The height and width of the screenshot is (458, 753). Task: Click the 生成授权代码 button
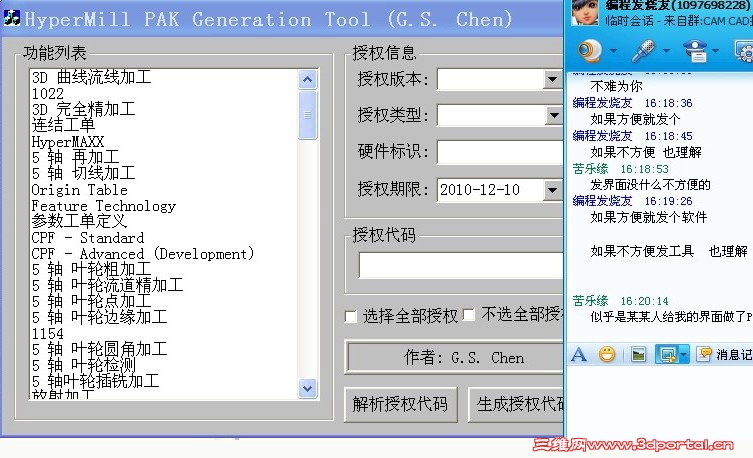click(516, 405)
